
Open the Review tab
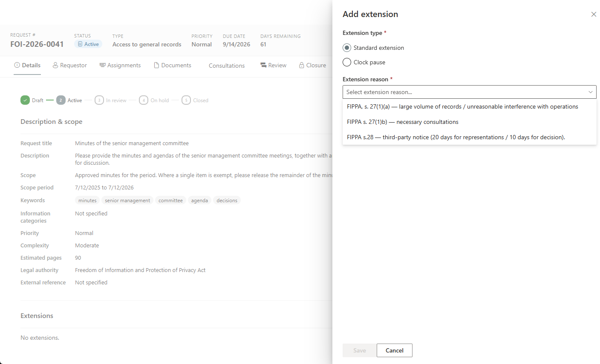[273, 65]
